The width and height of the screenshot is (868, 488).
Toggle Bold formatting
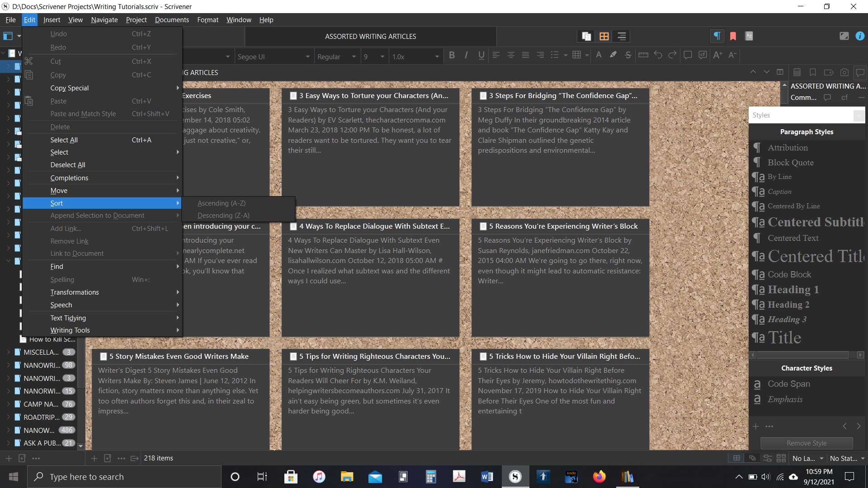tap(452, 55)
